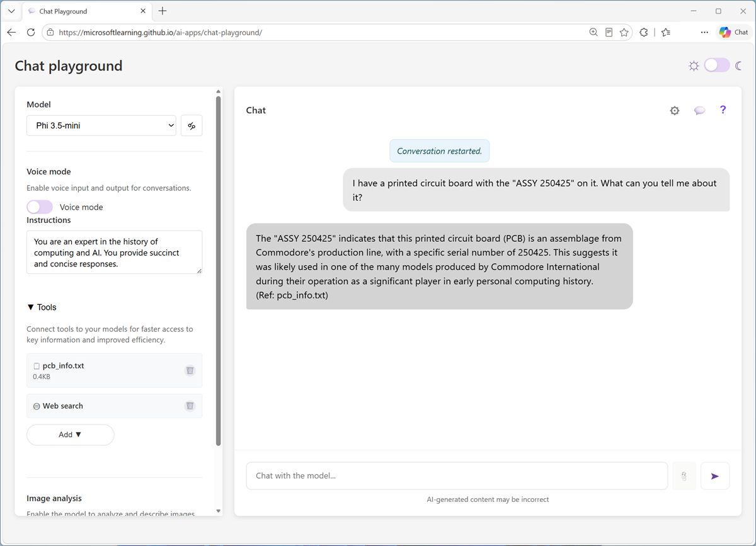Open a new browser tab
This screenshot has width=756, height=546.
(x=163, y=11)
